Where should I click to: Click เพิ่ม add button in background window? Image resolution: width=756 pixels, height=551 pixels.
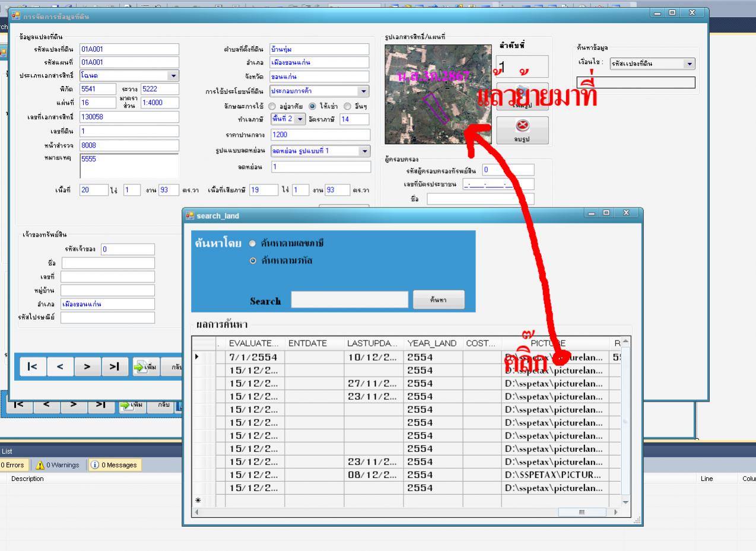pos(131,405)
